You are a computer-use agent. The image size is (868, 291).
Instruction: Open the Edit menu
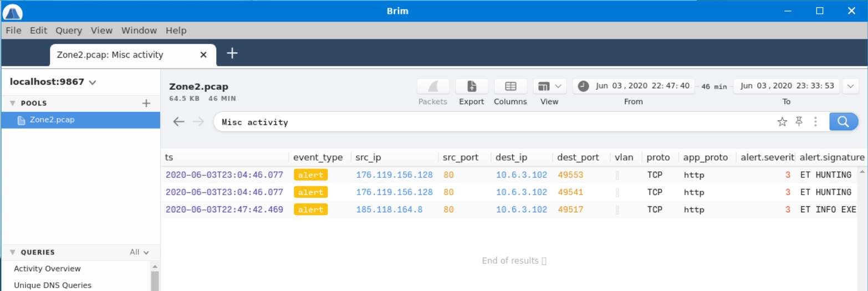38,30
